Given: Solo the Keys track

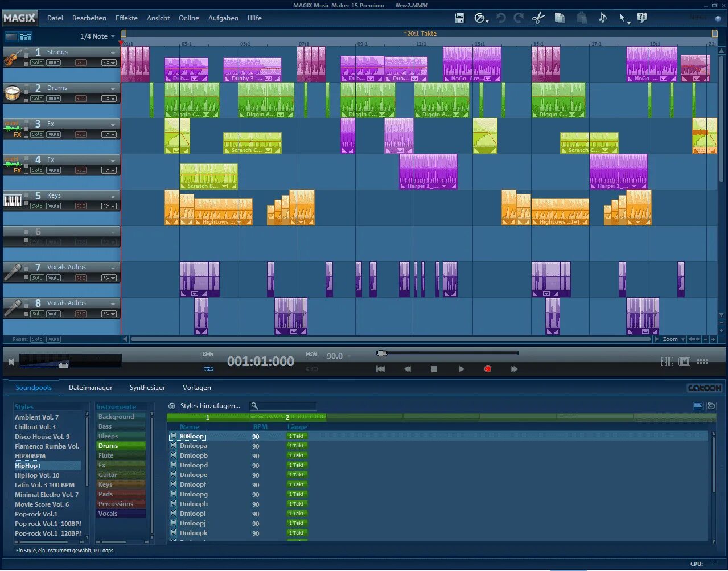Looking at the screenshot, I should 38,206.
